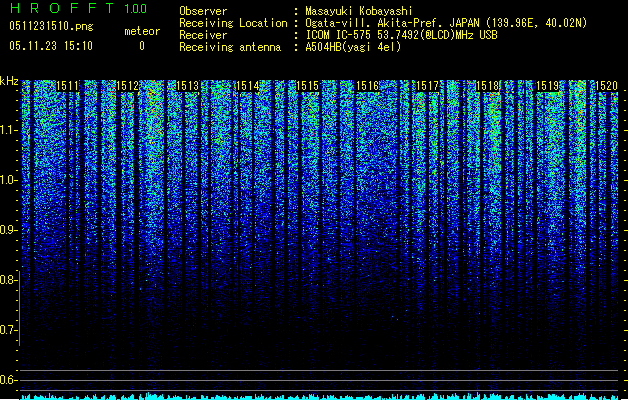Click the HROFFT title text
The width and height of the screenshot is (629, 400).
(62, 8)
